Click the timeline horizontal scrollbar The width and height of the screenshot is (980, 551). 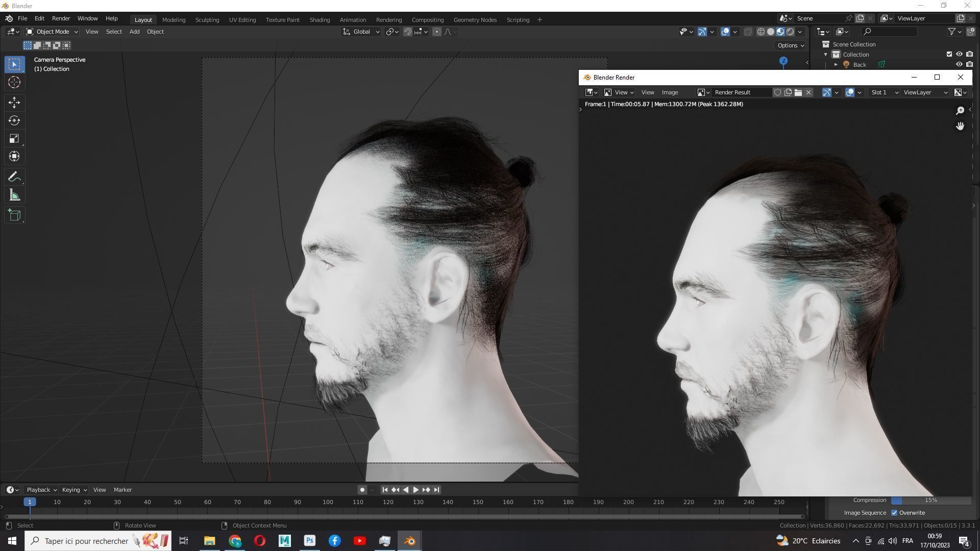404,516
